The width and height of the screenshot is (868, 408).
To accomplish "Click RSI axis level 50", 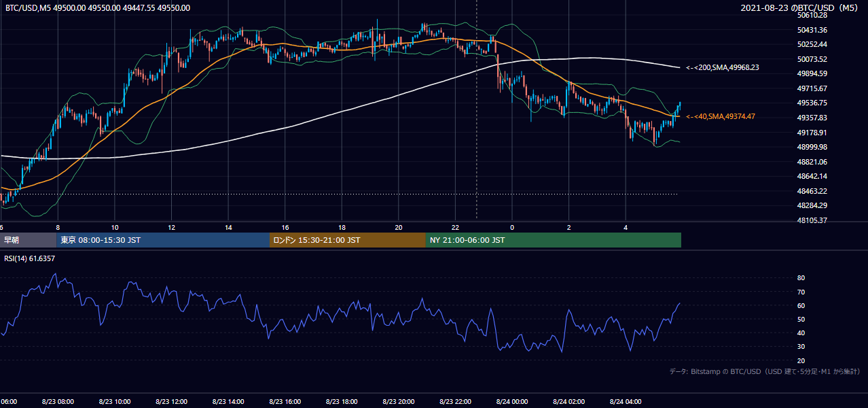I will pos(801,319).
